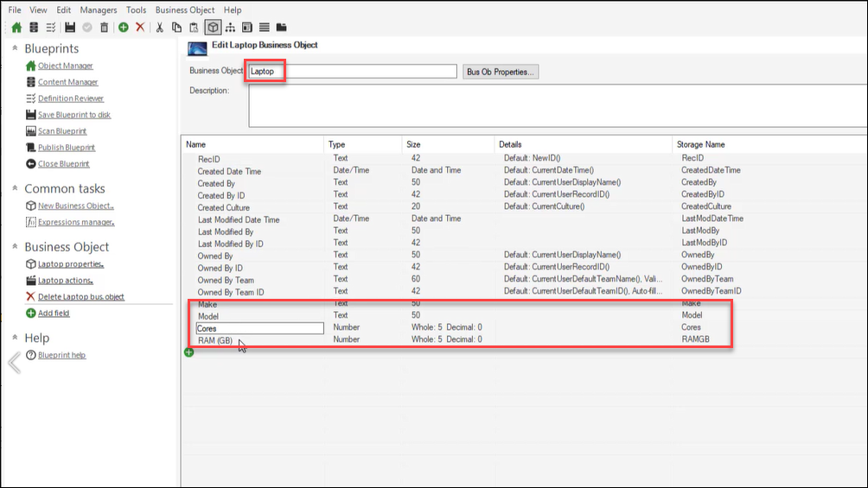Open the Managers menu
This screenshot has height=488, width=868.
(x=98, y=10)
